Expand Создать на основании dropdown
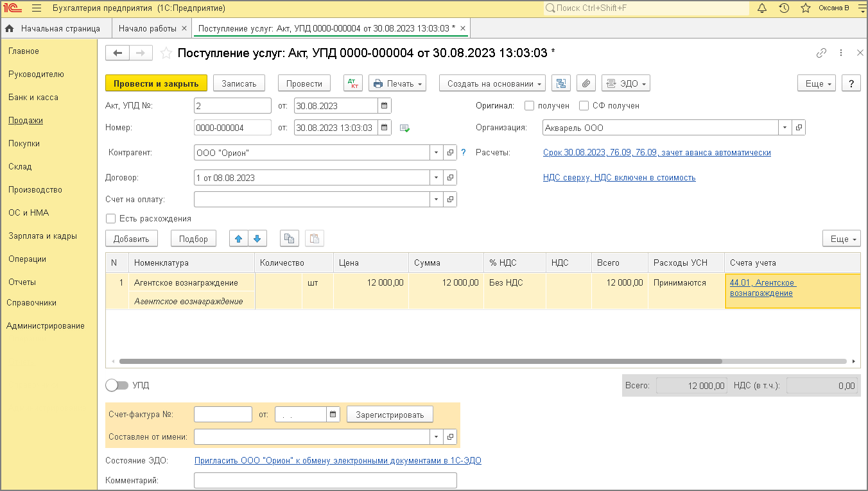The height and width of the screenshot is (491, 868). click(492, 83)
